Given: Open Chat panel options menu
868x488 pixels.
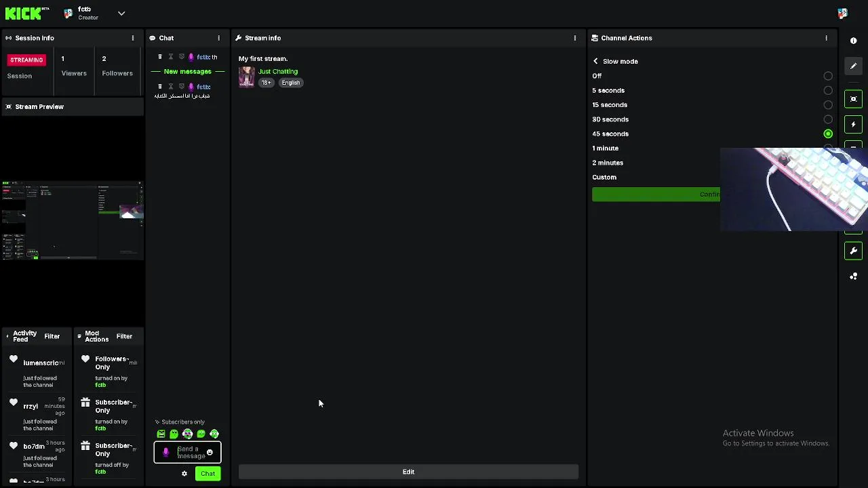Looking at the screenshot, I should (x=218, y=38).
